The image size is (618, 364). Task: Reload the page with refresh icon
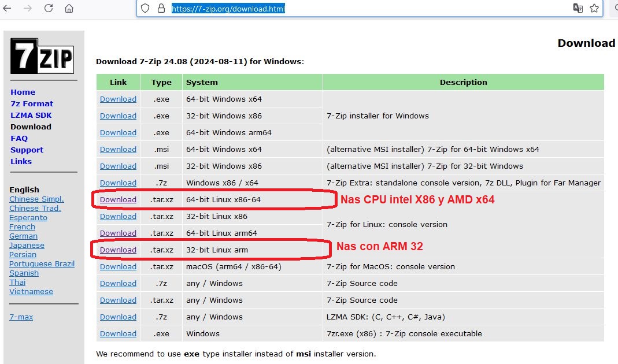(49, 9)
